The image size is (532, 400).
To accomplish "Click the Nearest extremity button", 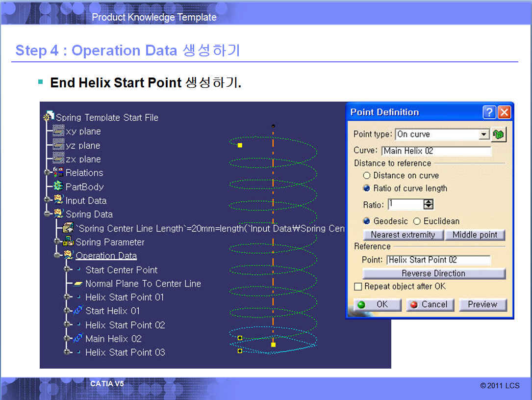I will 403,235.
